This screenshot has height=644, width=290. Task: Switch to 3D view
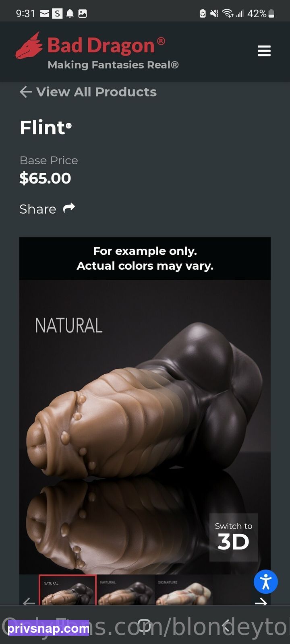(x=234, y=537)
